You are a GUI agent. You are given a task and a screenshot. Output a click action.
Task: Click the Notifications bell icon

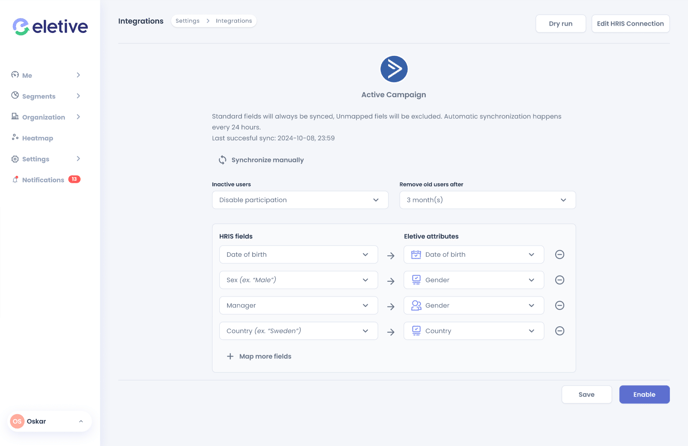point(15,180)
